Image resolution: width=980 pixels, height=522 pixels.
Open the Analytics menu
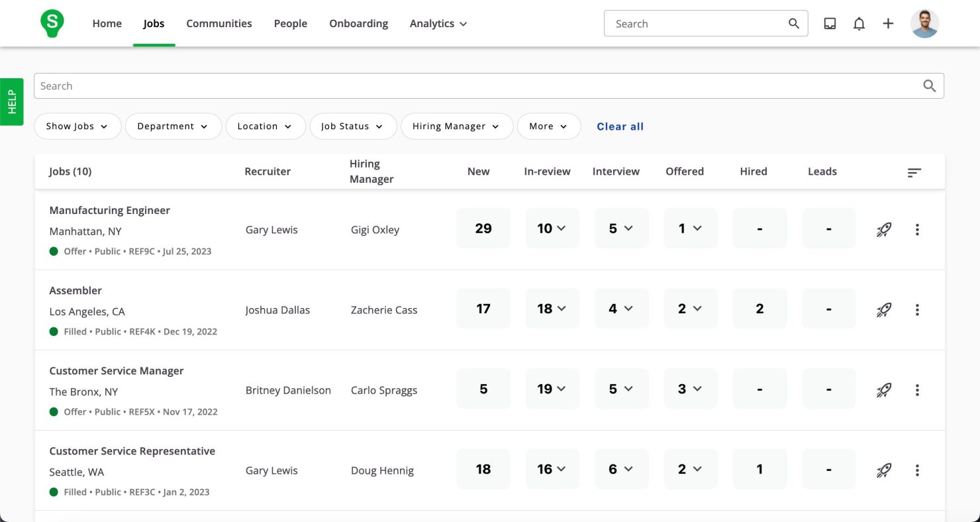pos(438,24)
